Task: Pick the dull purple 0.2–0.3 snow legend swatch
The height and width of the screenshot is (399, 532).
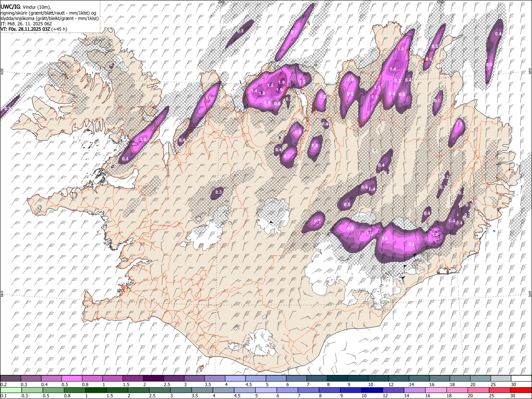Action: pyautogui.click(x=10, y=378)
